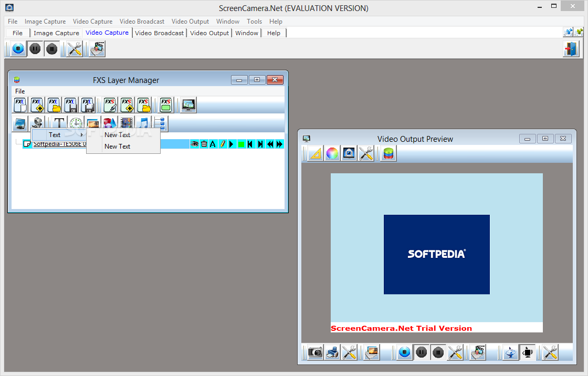Click the clapperboard icon in Video Output Preview toolbar

478,352
